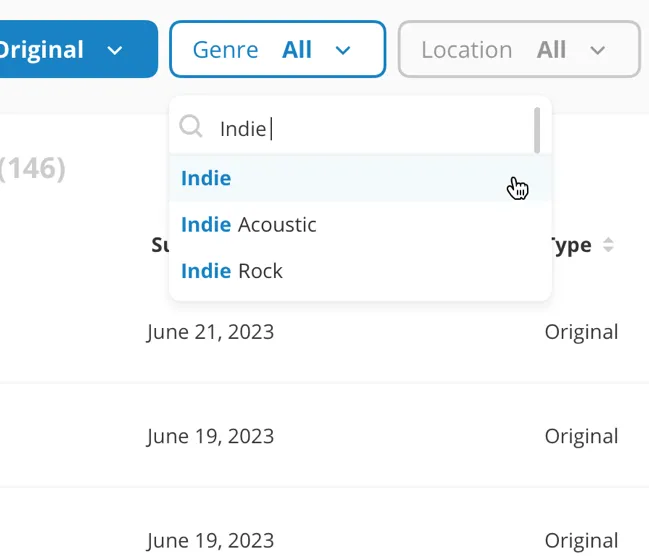Click the Type column header
The width and height of the screenshot is (649, 559).
(x=572, y=245)
